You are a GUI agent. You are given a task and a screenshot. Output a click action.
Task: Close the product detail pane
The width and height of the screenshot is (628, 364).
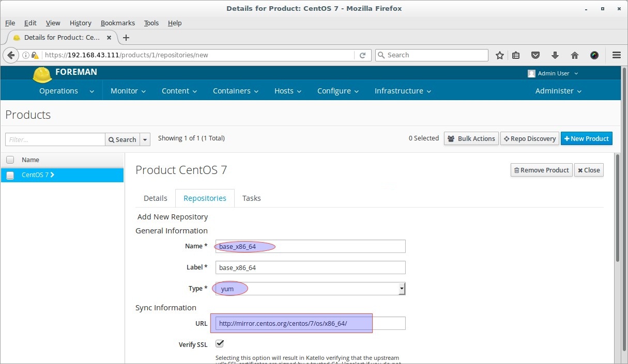pyautogui.click(x=589, y=170)
